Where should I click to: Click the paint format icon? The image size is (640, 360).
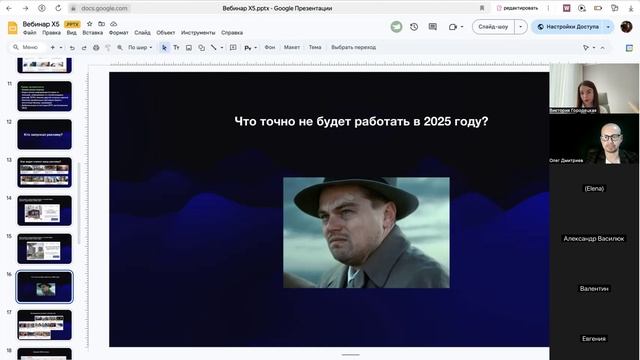[108, 48]
